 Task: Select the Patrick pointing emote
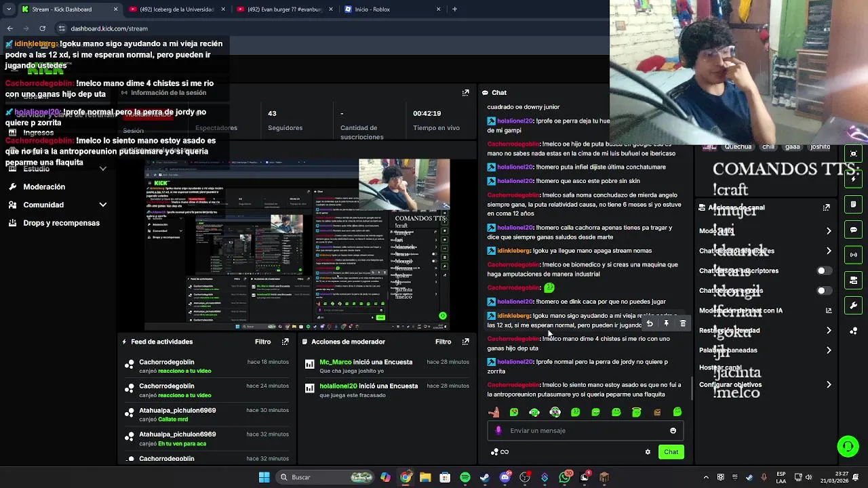point(494,412)
